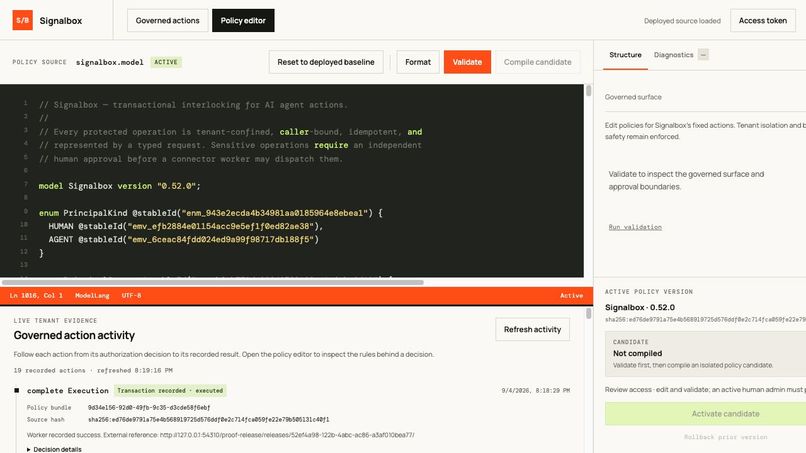This screenshot has height=453, width=806.
Task: Click the Active status bar label
Action: coord(571,296)
